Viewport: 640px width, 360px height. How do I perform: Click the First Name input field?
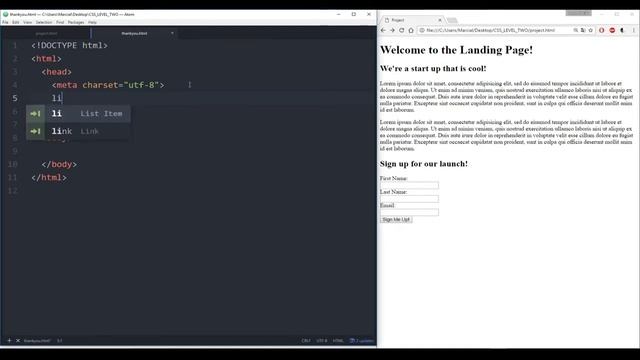pos(409,185)
